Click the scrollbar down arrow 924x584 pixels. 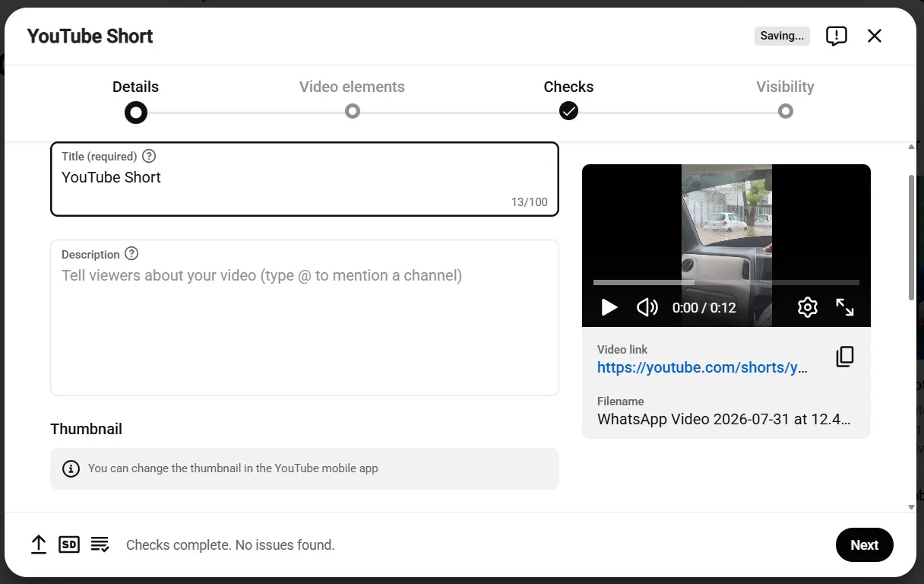(912, 506)
